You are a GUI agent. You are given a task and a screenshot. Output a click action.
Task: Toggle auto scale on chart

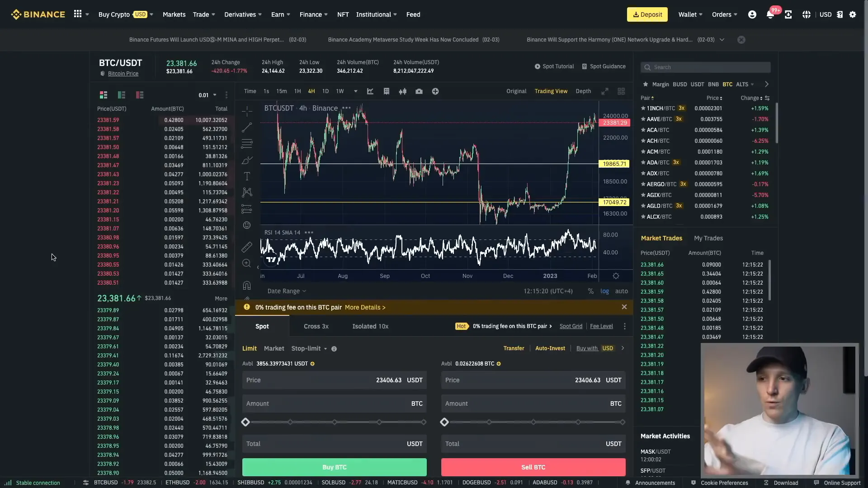tap(621, 291)
